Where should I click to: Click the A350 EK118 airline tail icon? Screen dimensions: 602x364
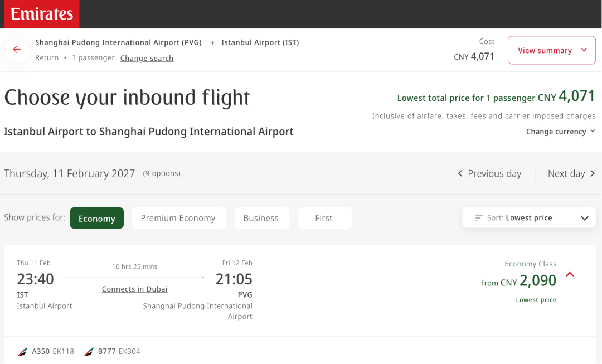(x=23, y=352)
